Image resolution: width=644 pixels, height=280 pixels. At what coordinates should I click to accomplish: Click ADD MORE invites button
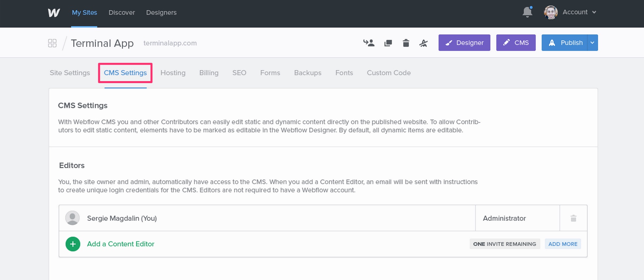563,244
